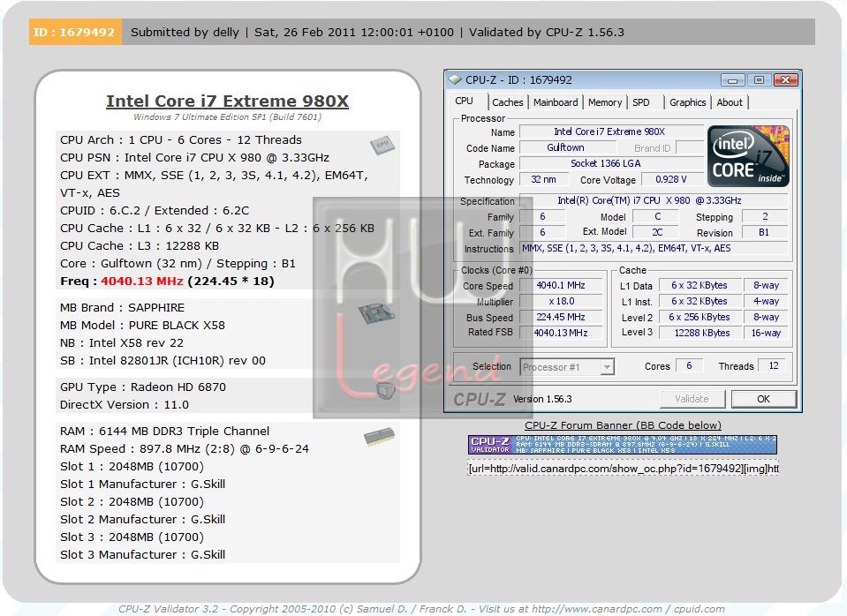Image resolution: width=847 pixels, height=616 pixels.
Task: Click the Core Speed value 4040.1 MHz
Action: click(561, 286)
